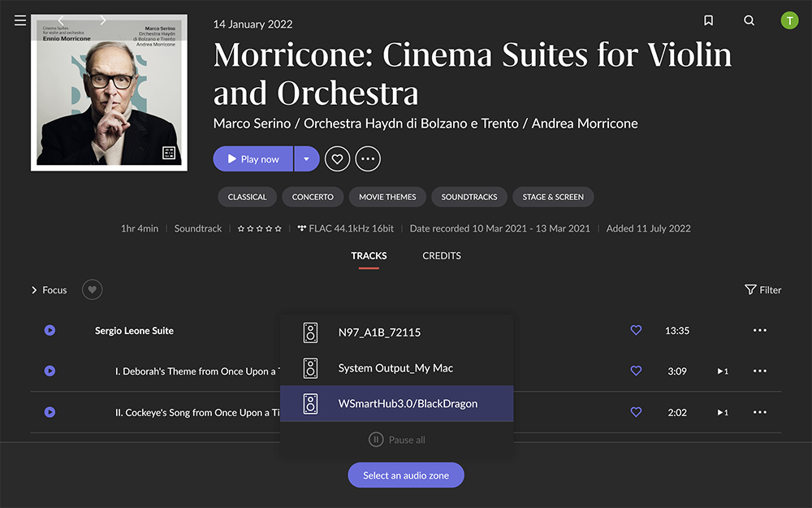Go forward with the right arrow
812x508 pixels.
[x=102, y=20]
